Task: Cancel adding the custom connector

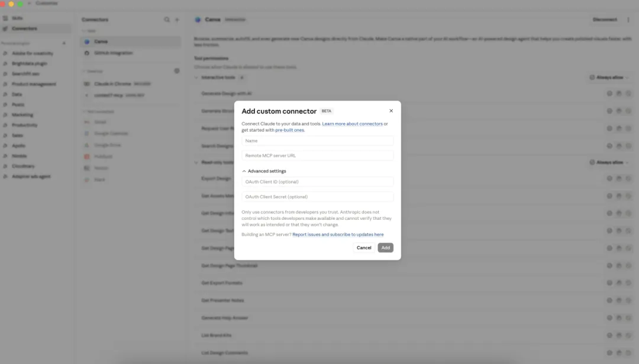Action: [x=363, y=248]
